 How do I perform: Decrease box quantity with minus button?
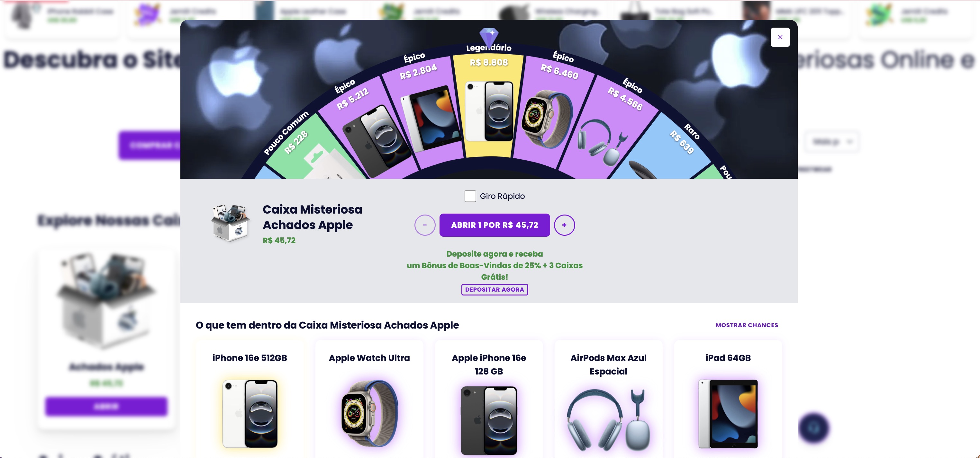coord(424,225)
